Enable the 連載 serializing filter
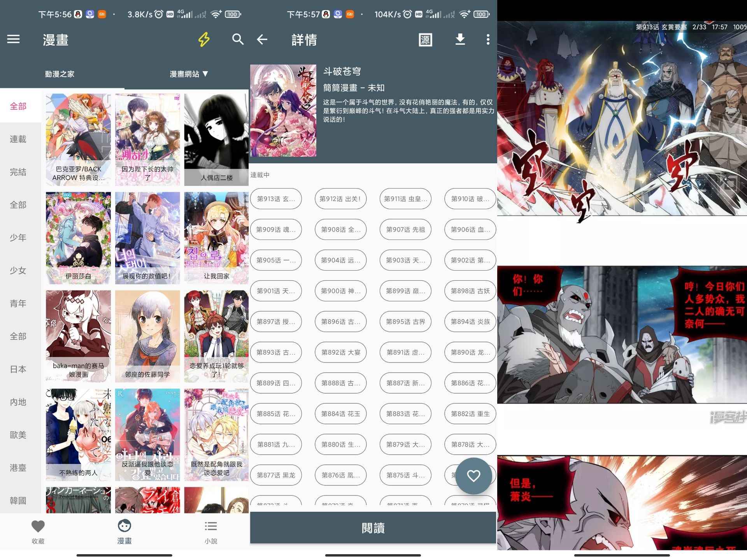Viewport: 747px width, 560px height. tap(18, 139)
